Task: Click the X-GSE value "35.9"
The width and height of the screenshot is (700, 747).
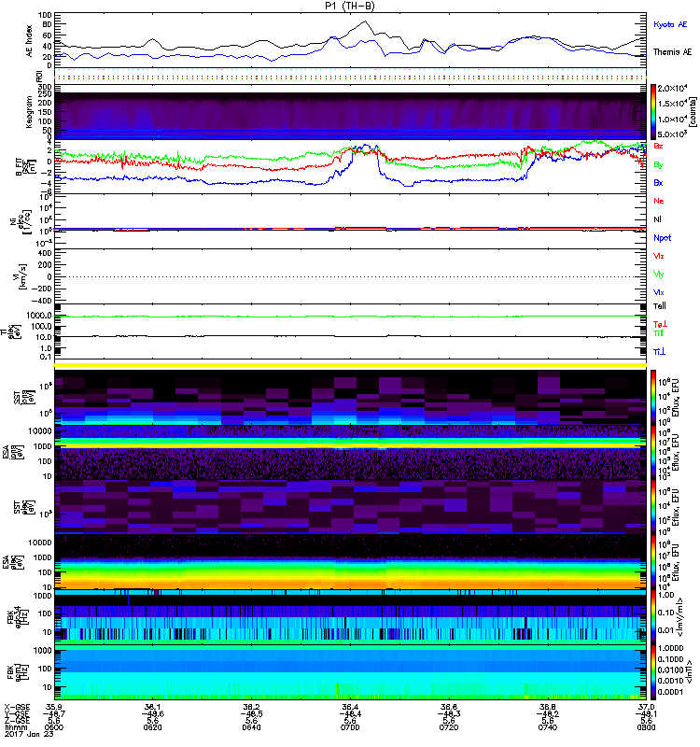Action: click(x=54, y=707)
